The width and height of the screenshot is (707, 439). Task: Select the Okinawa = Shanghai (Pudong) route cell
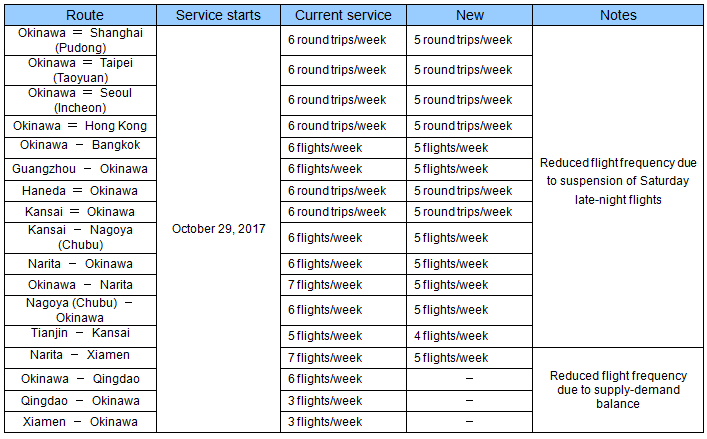tap(80, 40)
